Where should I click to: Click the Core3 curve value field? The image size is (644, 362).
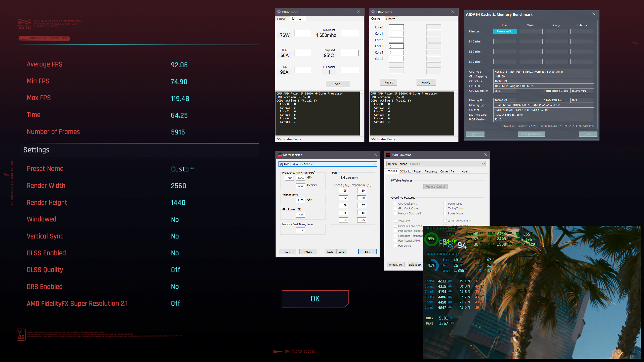(x=396, y=46)
